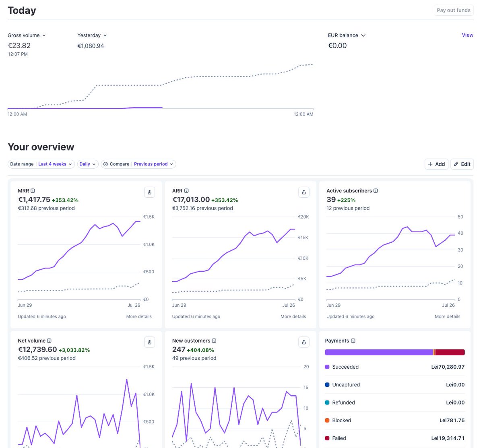Click the Succeeded purple legend swatch
Image resolution: width=483 pixels, height=448 pixels.
tap(327, 367)
